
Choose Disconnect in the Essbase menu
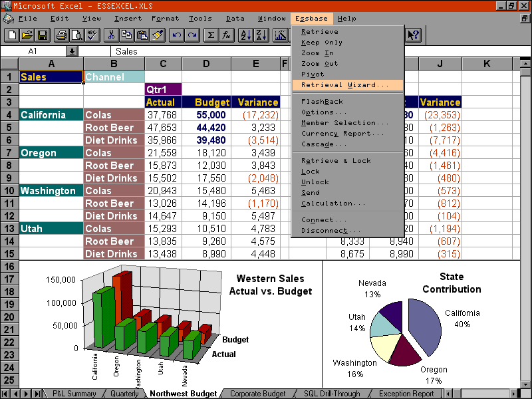point(348,231)
